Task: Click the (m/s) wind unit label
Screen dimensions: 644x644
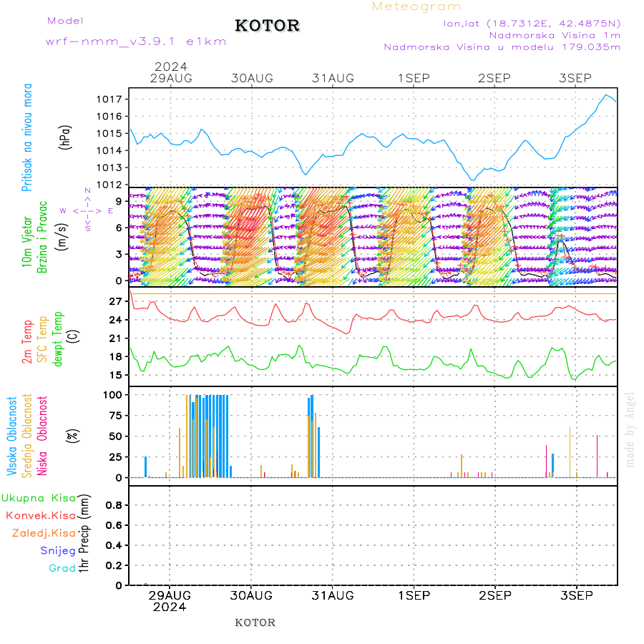Action: pyautogui.click(x=62, y=237)
